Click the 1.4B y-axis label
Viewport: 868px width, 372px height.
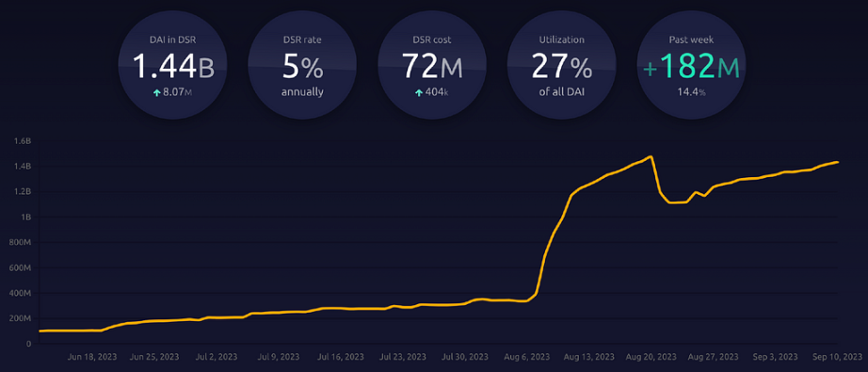click(23, 167)
